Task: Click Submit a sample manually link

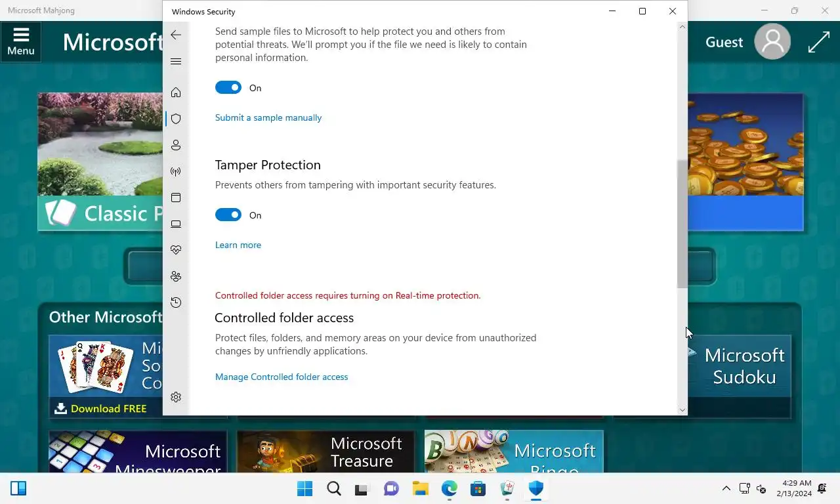Action: (x=268, y=117)
